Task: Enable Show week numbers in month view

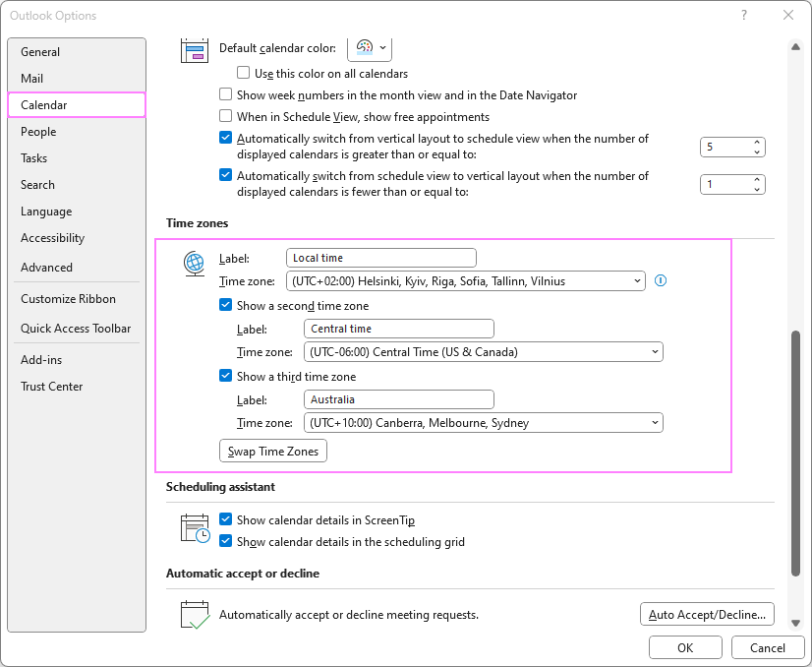Action: [x=226, y=95]
